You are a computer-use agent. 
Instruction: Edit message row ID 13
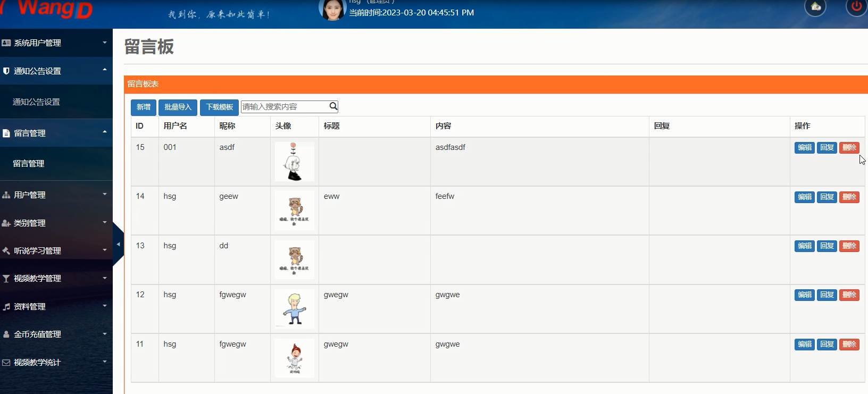(x=805, y=246)
